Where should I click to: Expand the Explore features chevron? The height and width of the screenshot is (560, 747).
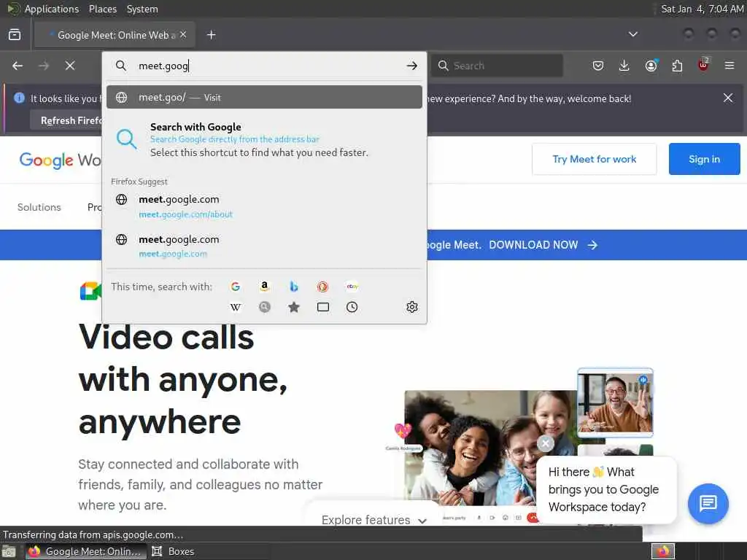(422, 521)
